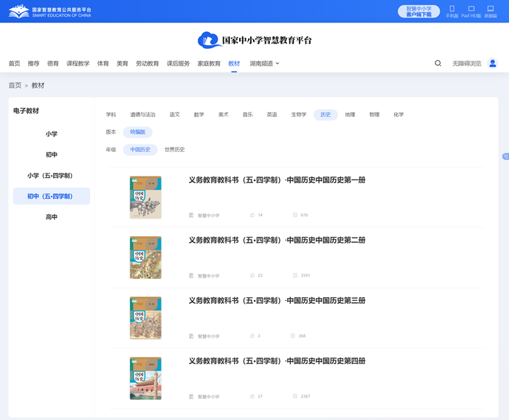Go to the 首页 nav tab
The image size is (509, 420).
(x=15, y=63)
